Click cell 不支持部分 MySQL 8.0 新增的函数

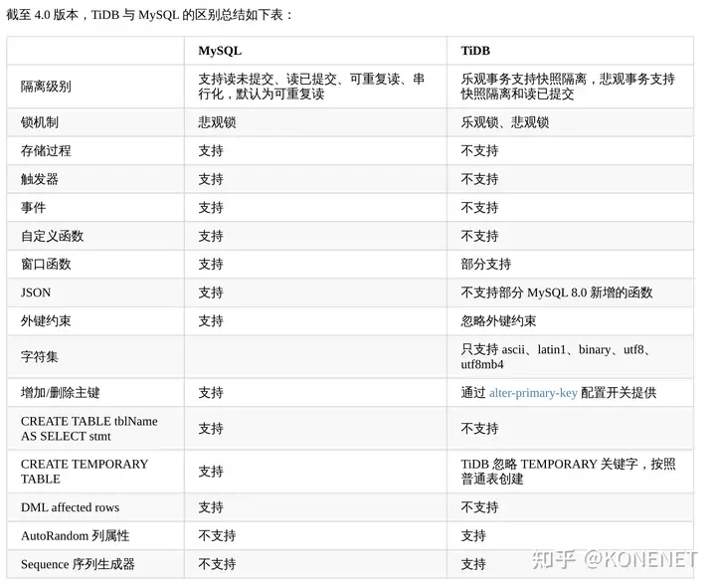(x=557, y=293)
